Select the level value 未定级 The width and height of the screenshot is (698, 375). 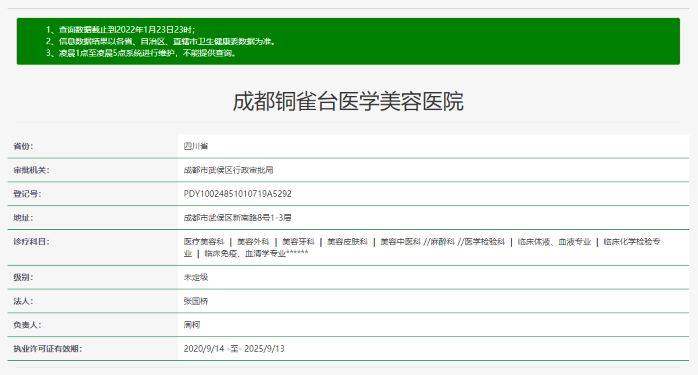coord(196,277)
